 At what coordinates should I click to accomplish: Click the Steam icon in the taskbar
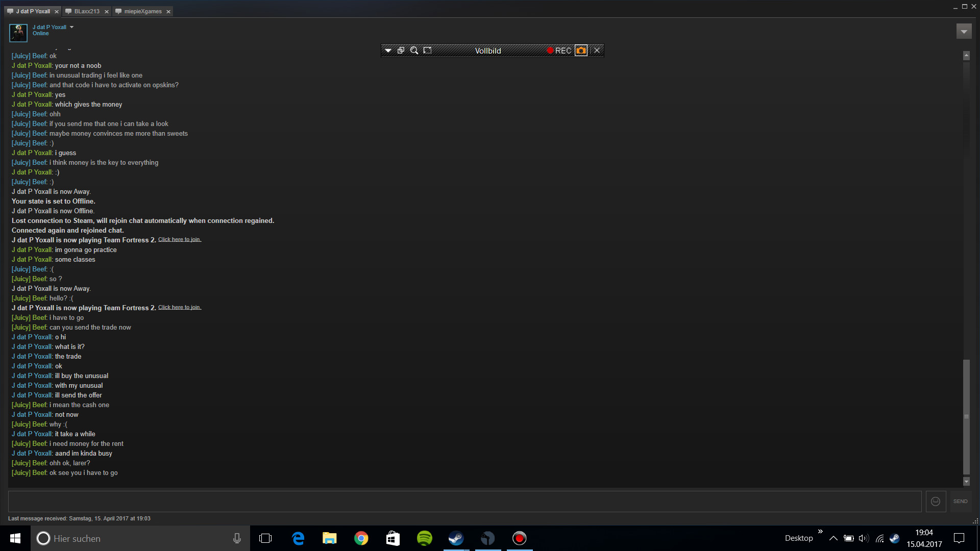pos(456,538)
